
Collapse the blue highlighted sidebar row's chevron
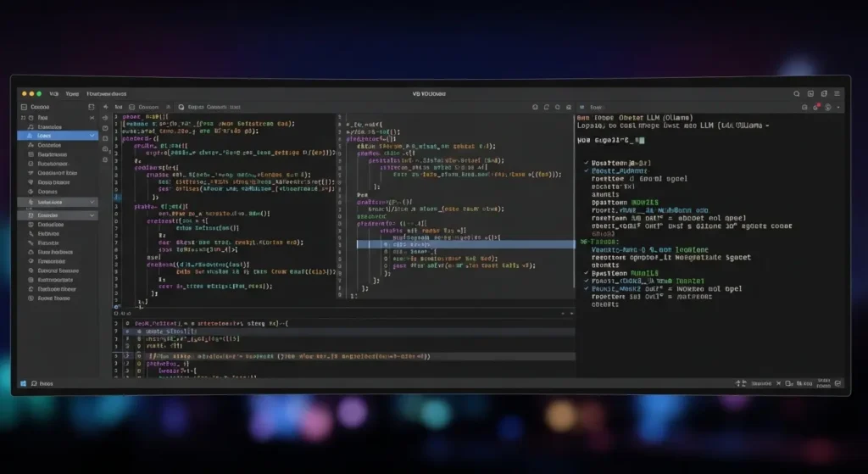pyautogui.click(x=92, y=136)
